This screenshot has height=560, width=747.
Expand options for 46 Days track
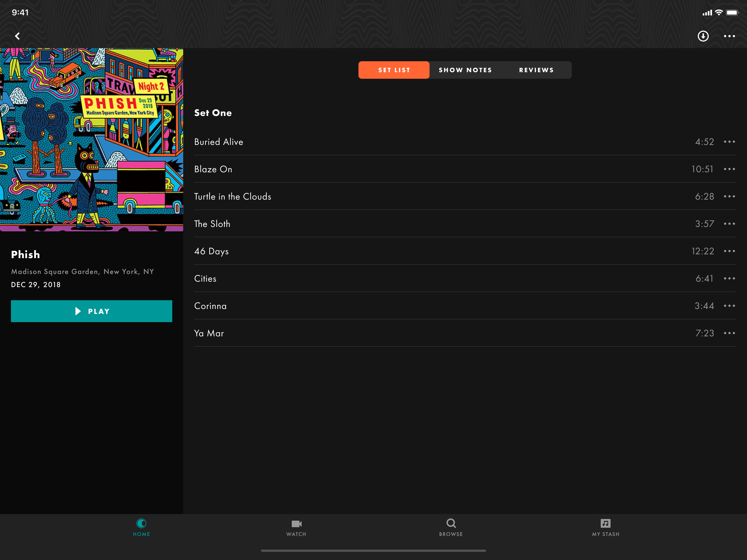729,251
